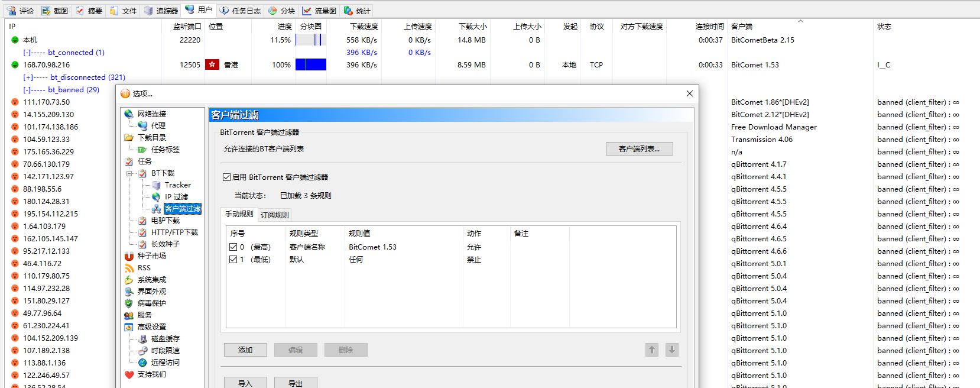Collapse the BT下载 tree node
980x388 pixels.
[129, 173]
